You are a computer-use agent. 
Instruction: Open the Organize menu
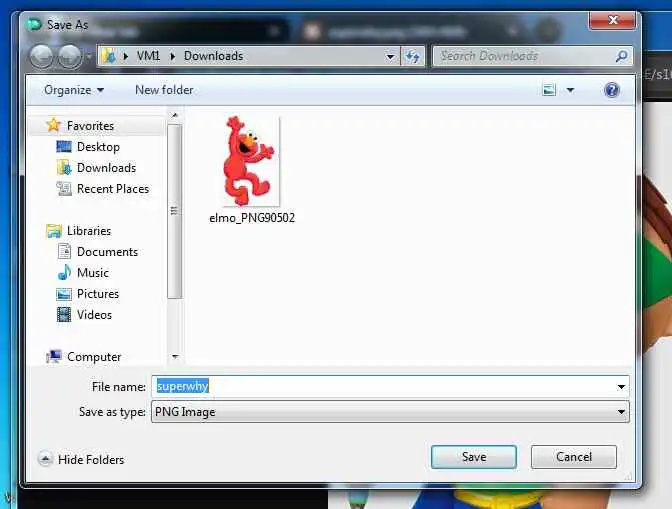[74, 90]
